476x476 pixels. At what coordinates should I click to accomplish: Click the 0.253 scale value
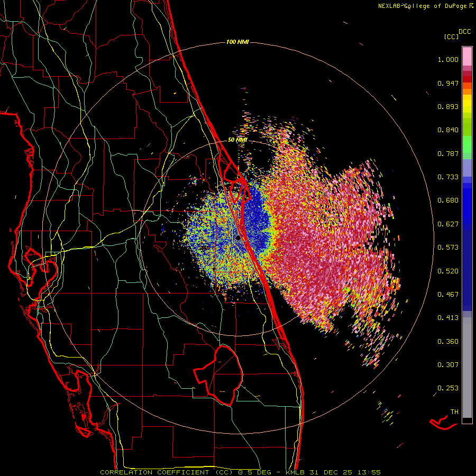pos(448,388)
